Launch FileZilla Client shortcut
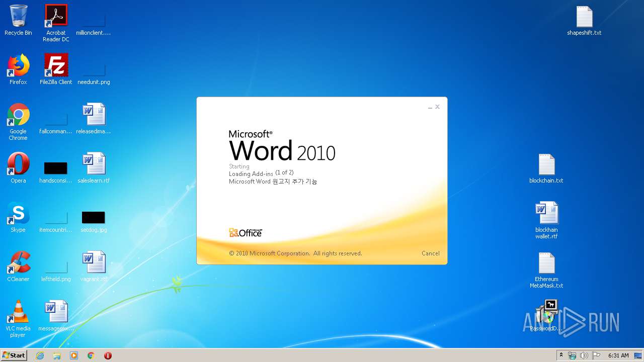The height and width of the screenshot is (362, 644). [x=56, y=69]
